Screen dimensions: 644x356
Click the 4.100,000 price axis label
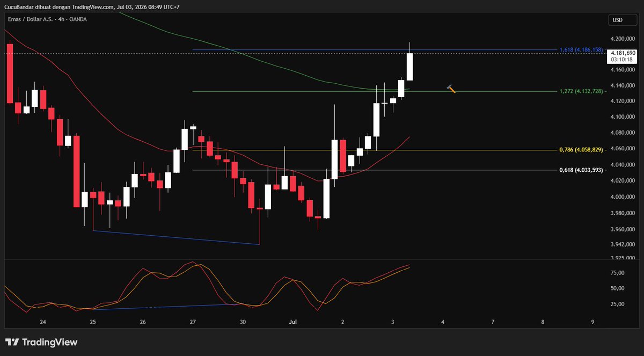pyautogui.click(x=623, y=117)
